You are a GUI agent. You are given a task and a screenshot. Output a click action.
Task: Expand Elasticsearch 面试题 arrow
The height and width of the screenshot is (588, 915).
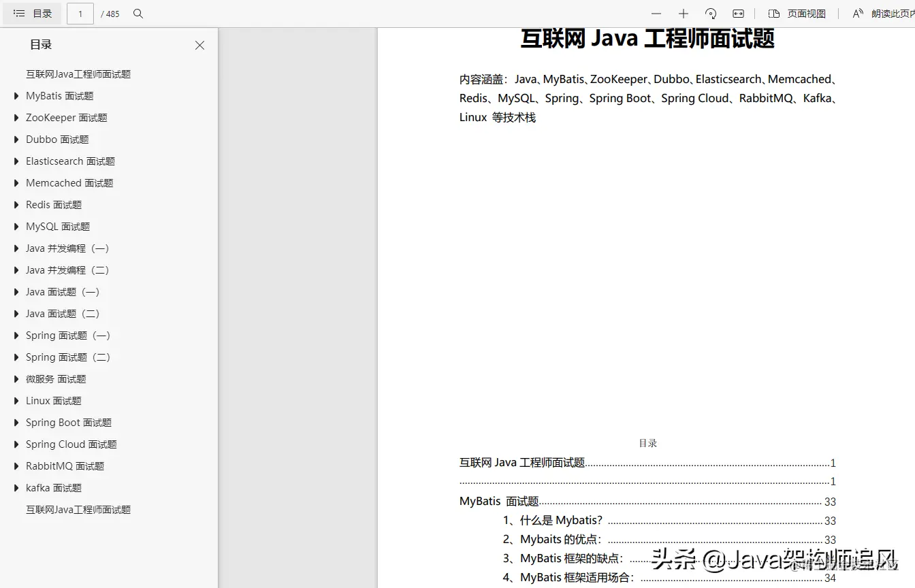tap(16, 161)
